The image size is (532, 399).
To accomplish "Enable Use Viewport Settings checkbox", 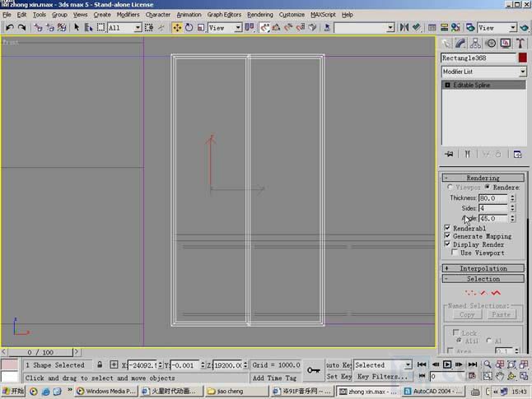I will [455, 253].
